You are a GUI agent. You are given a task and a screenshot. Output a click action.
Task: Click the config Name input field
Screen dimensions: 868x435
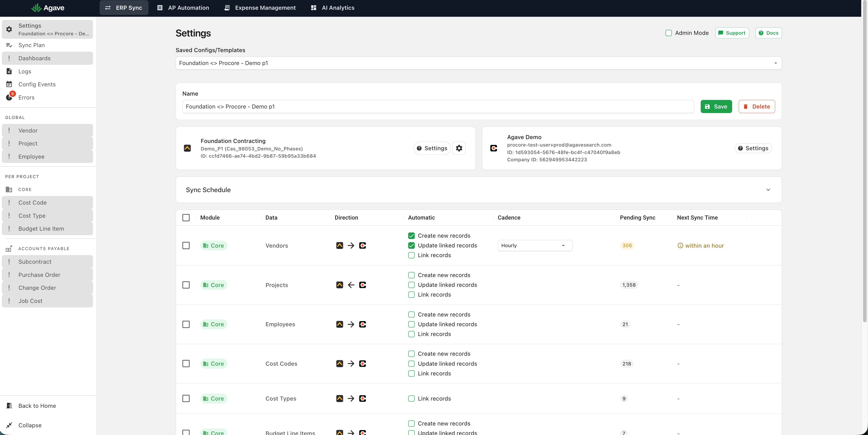tap(438, 106)
